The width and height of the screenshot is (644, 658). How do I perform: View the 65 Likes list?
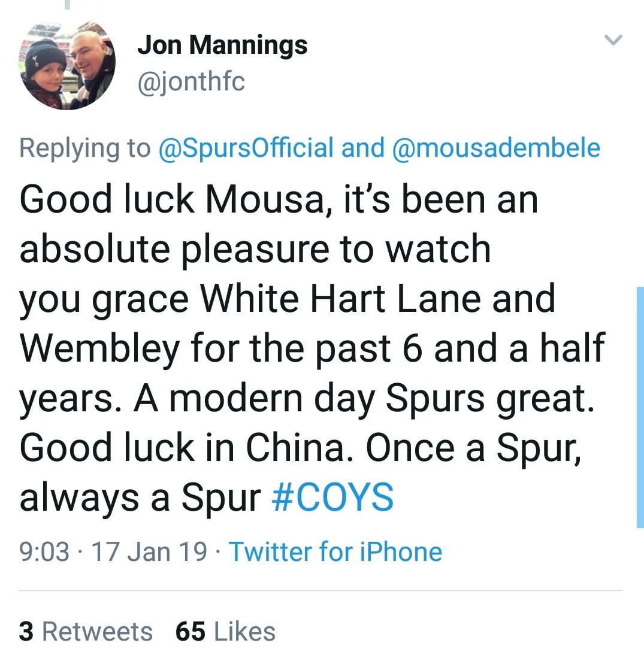[x=225, y=632]
